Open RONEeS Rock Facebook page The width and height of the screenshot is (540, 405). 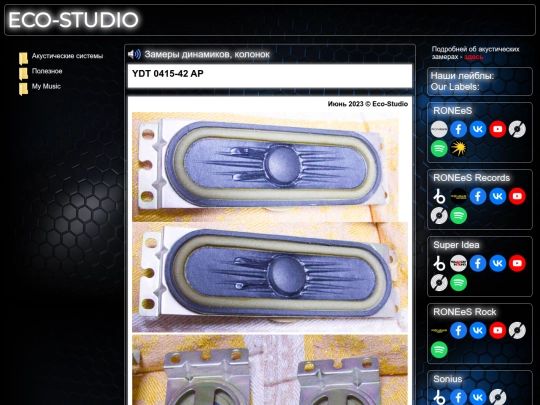(x=458, y=331)
